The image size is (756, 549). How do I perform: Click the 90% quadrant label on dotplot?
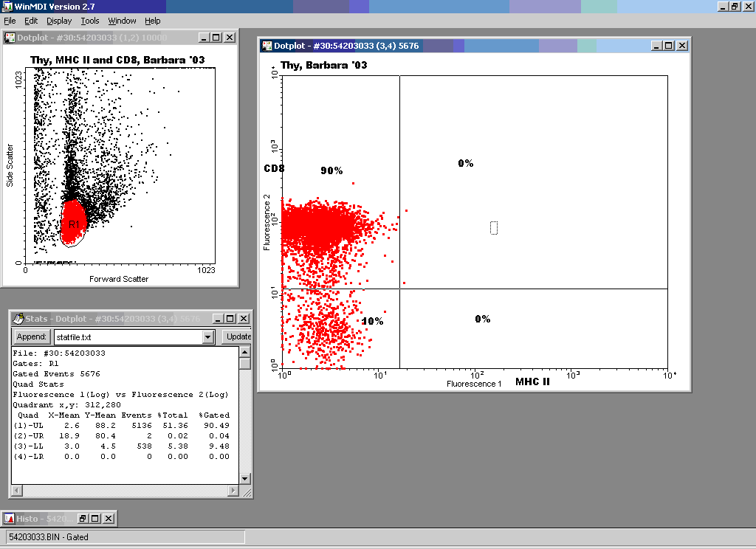[x=331, y=170]
